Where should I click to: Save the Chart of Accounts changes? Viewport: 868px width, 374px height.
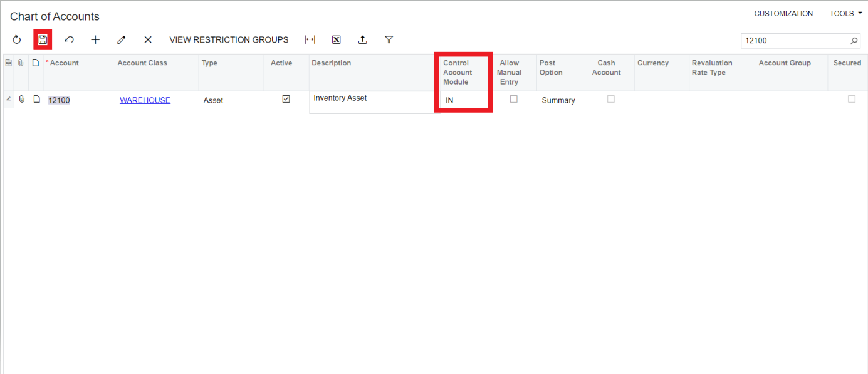43,39
